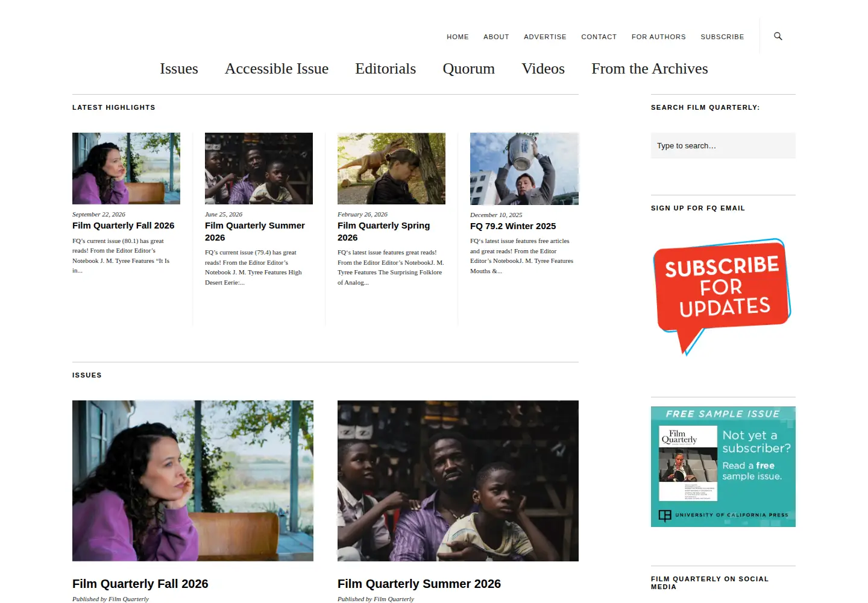Click the December 10, 2025 date

496,215
